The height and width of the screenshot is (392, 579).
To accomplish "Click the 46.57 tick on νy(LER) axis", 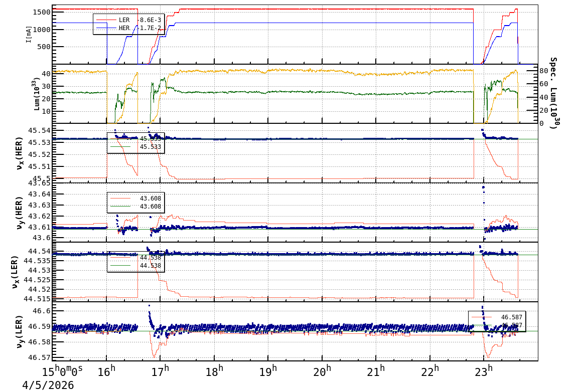I will pos(39,357).
